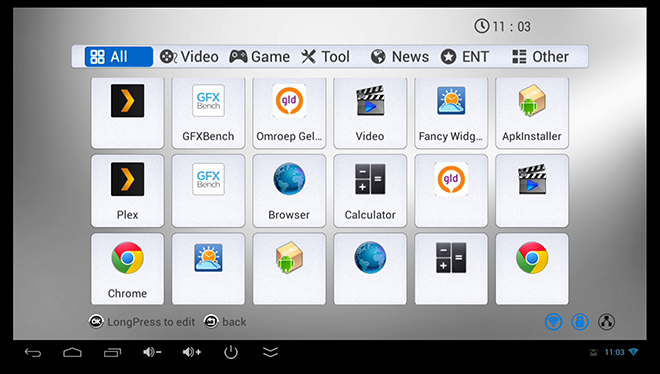Viewport: 660px width, 374px height.
Task: Launch the unlabeled globe browser tile
Action: click(x=370, y=269)
